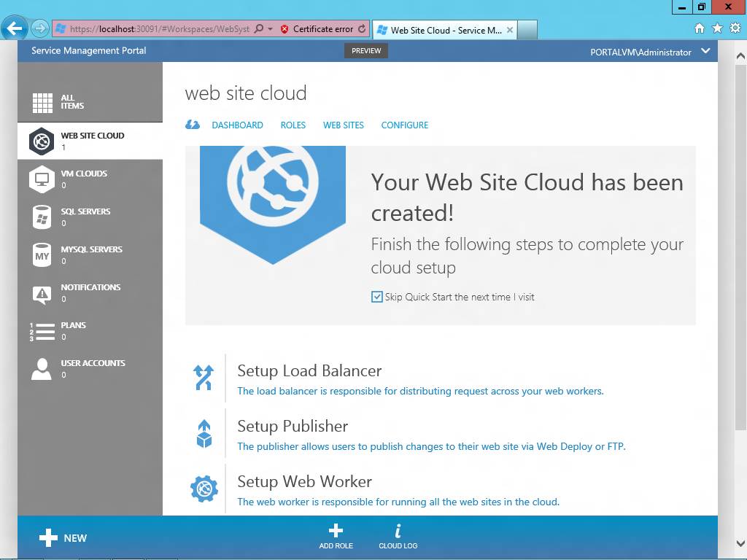The width and height of the screenshot is (747, 560).
Task: Click the search magnifier in address bar
Action: (x=259, y=29)
